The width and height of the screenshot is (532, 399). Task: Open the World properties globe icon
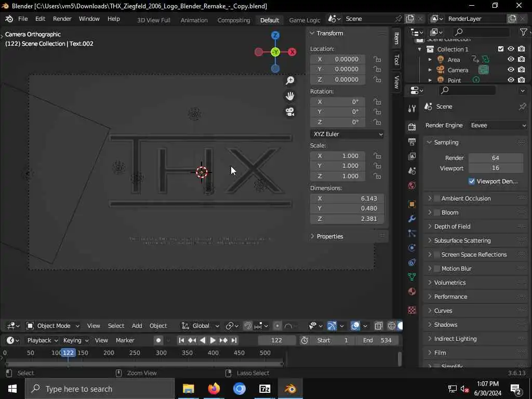click(x=412, y=185)
